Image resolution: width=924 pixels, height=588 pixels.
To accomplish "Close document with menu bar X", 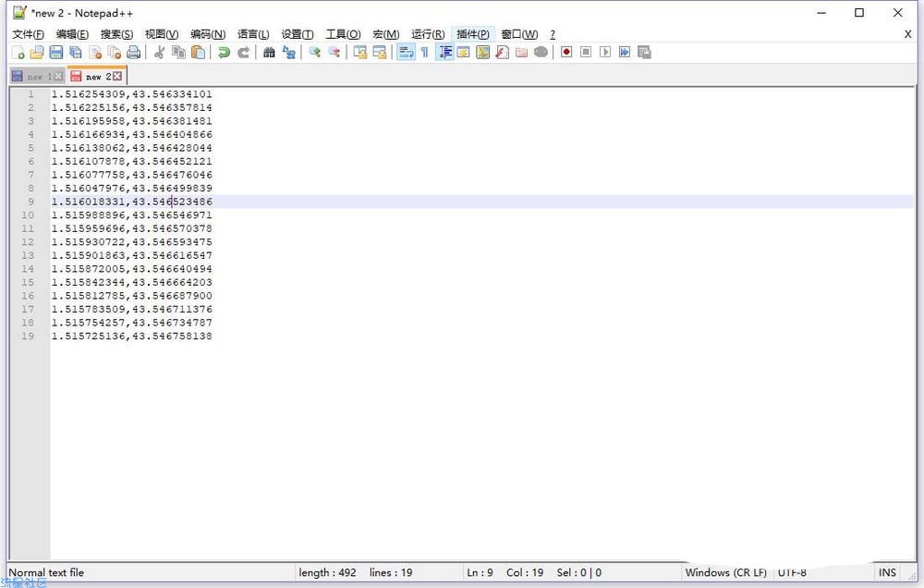I will (x=907, y=34).
